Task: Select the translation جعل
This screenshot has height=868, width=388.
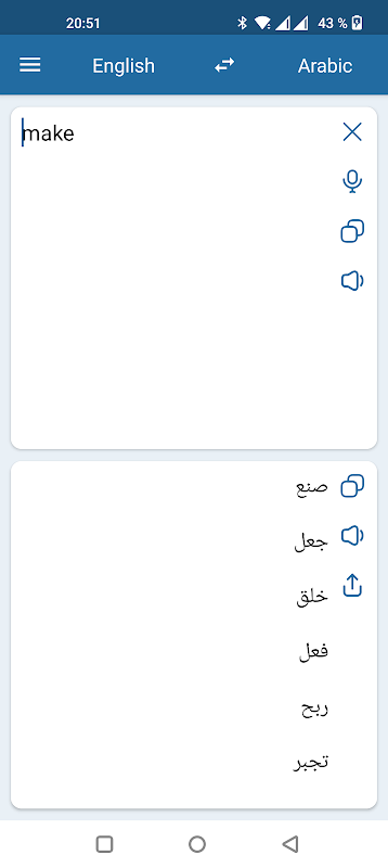Action: coord(311,542)
